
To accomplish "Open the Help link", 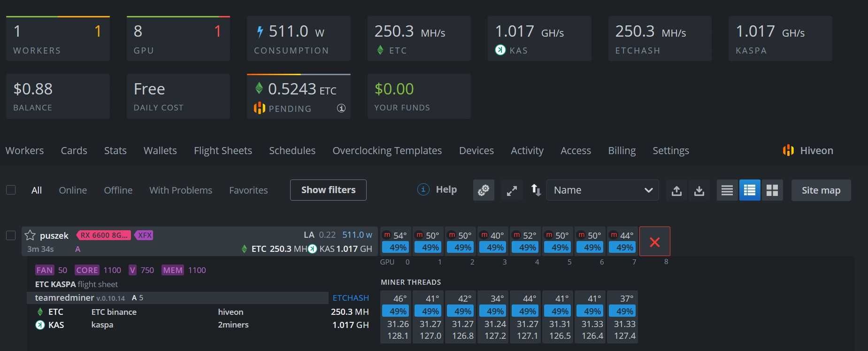I will pos(437,189).
